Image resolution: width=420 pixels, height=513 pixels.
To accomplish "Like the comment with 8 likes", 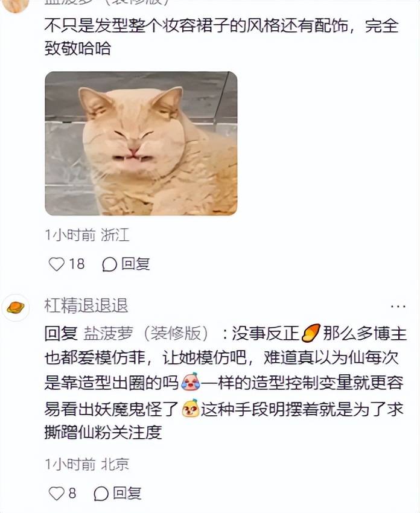I will (56, 493).
